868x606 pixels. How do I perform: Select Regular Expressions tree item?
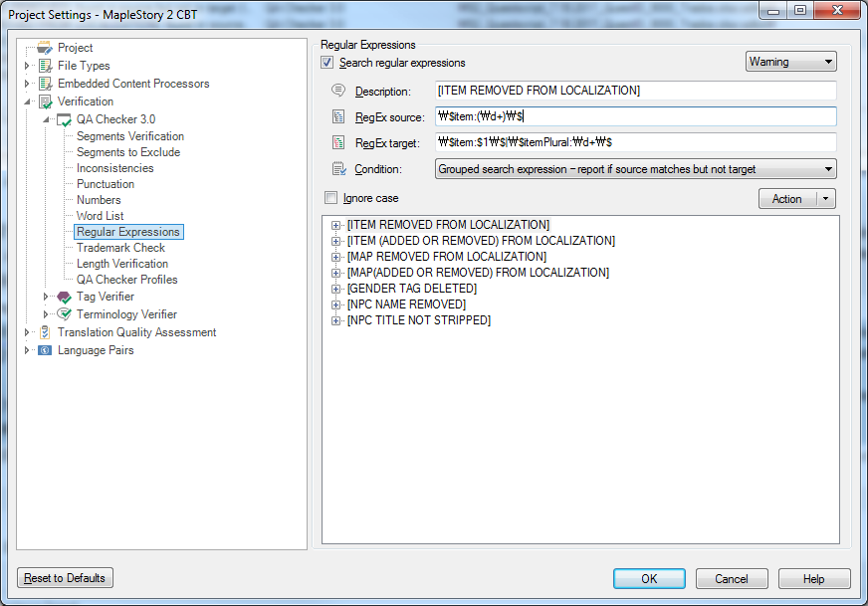pos(128,232)
